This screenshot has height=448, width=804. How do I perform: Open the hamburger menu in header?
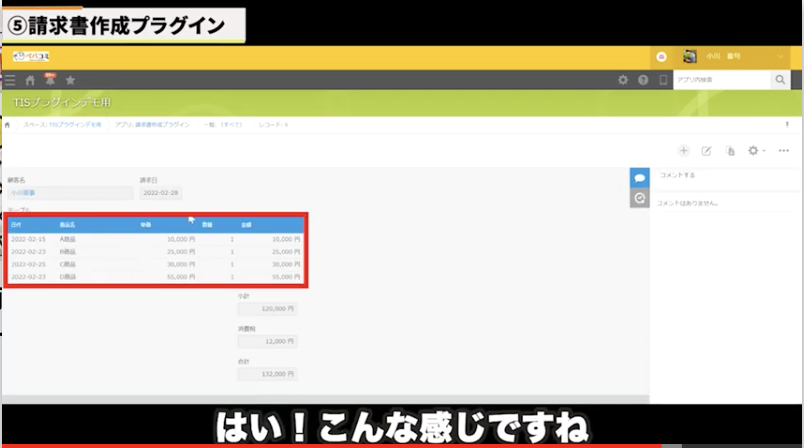(x=10, y=80)
